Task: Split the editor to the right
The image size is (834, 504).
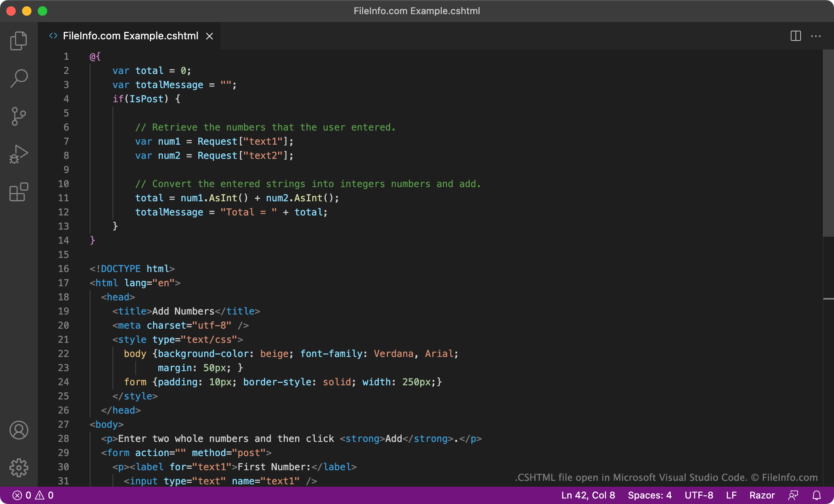Action: point(795,36)
